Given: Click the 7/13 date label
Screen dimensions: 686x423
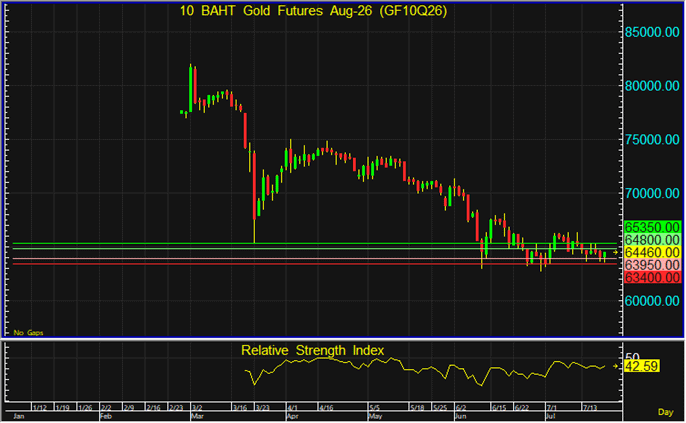Looking at the screenshot, I should pyautogui.click(x=589, y=408).
